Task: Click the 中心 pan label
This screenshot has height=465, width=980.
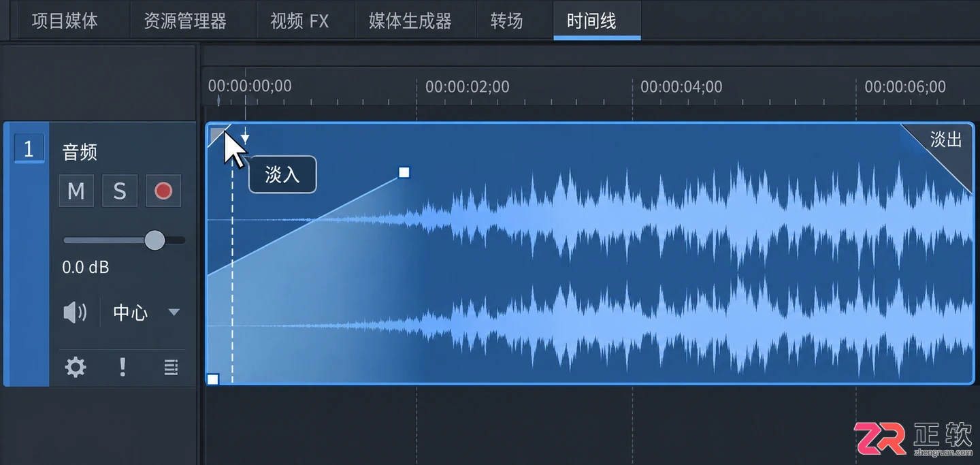Action: 130,312
